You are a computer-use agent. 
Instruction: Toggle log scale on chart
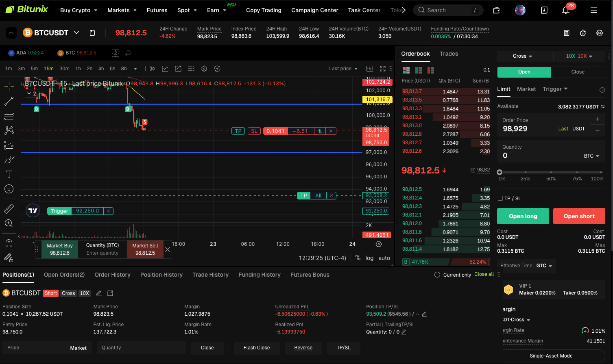pyautogui.click(x=369, y=258)
